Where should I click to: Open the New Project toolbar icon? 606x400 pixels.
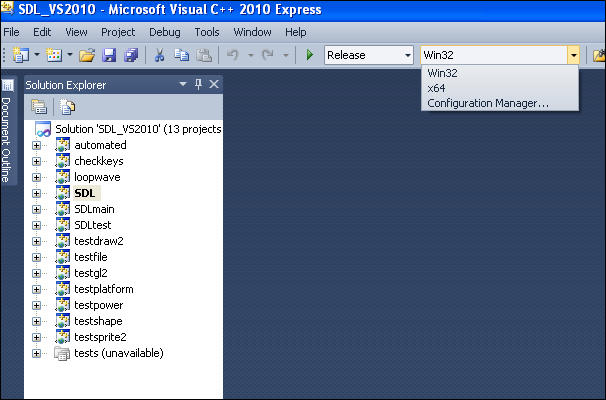tap(21, 55)
